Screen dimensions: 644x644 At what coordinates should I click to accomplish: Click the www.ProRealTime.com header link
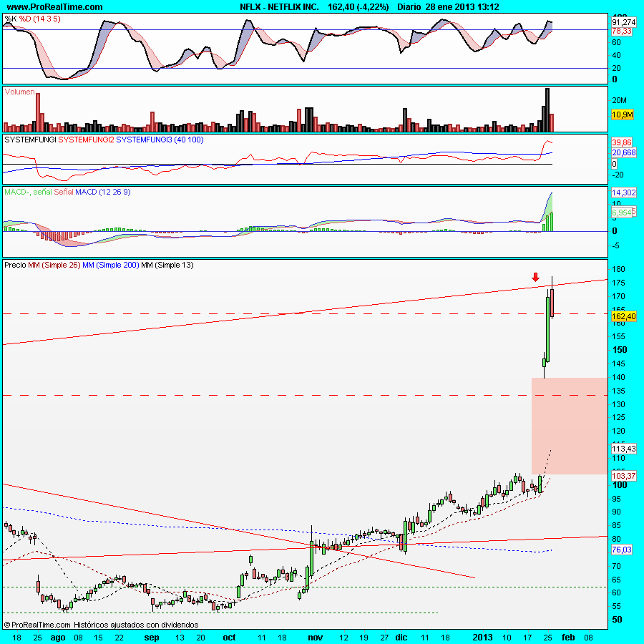coord(54,6)
